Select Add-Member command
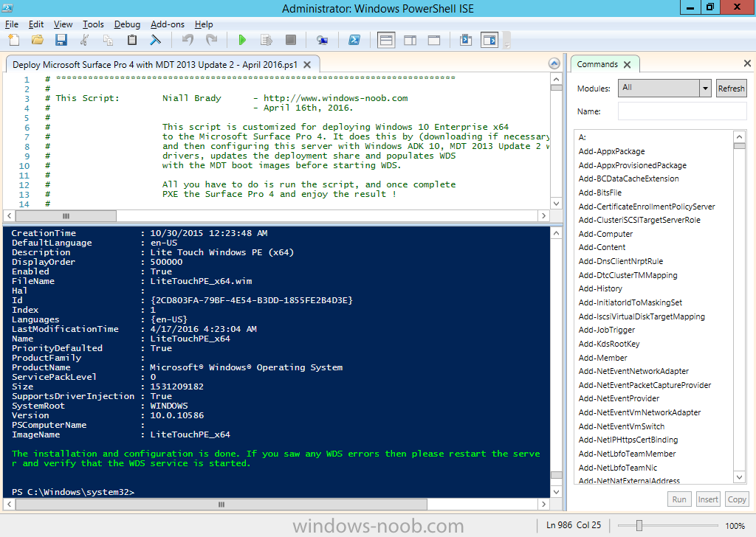 (602, 358)
